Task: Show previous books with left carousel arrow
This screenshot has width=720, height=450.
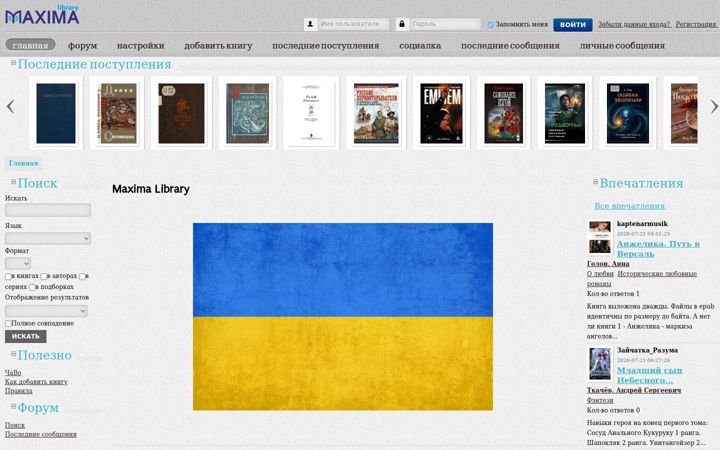Action: click(11, 107)
